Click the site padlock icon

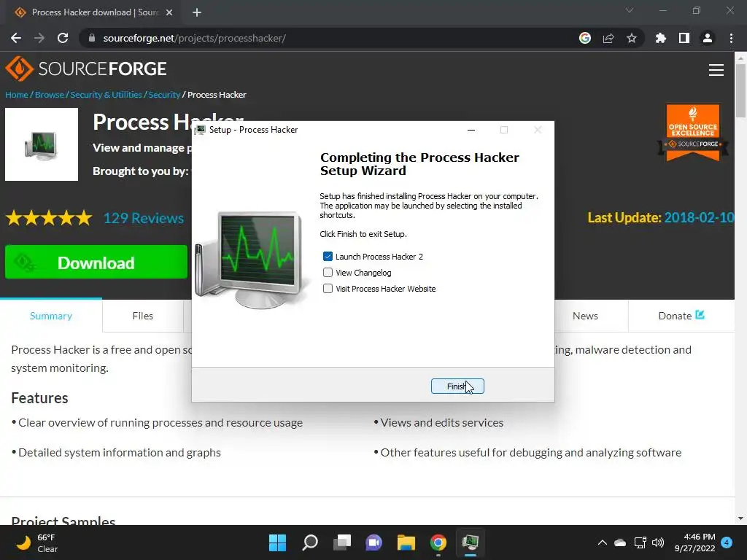pyautogui.click(x=92, y=38)
